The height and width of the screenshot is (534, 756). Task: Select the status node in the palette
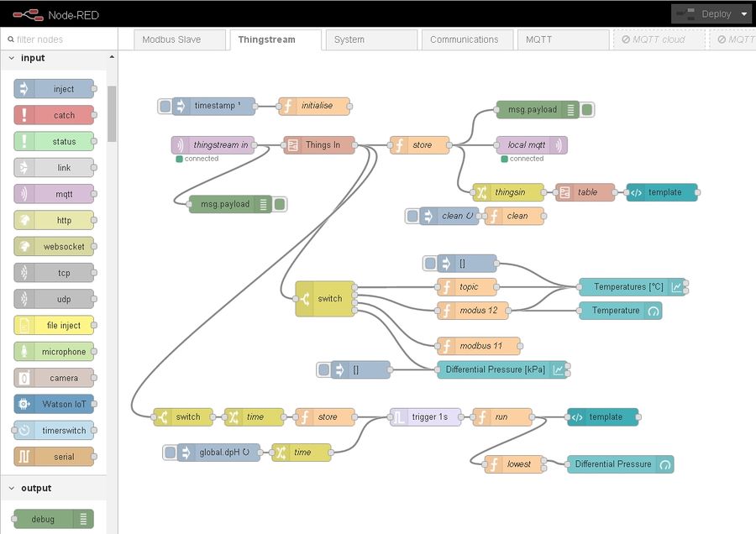point(54,141)
